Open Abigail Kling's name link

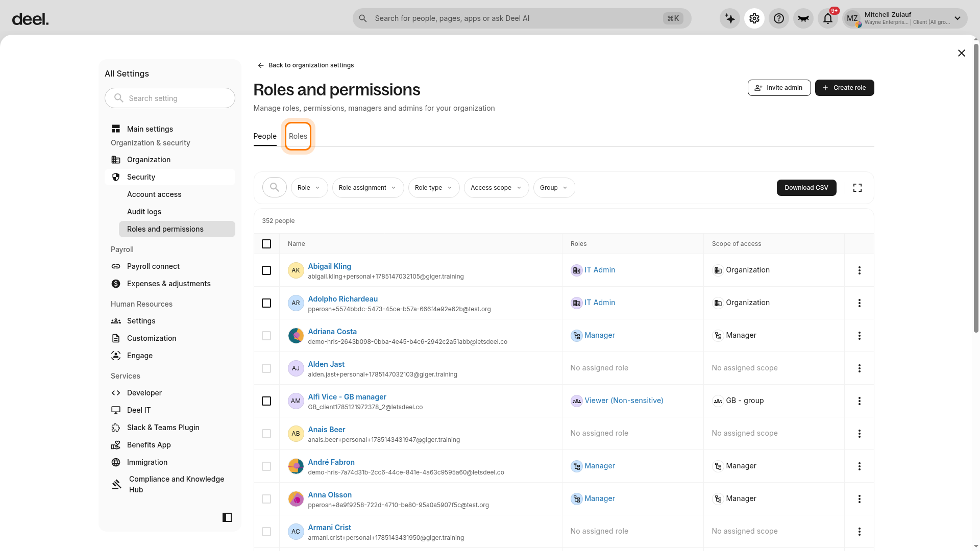pos(329,266)
